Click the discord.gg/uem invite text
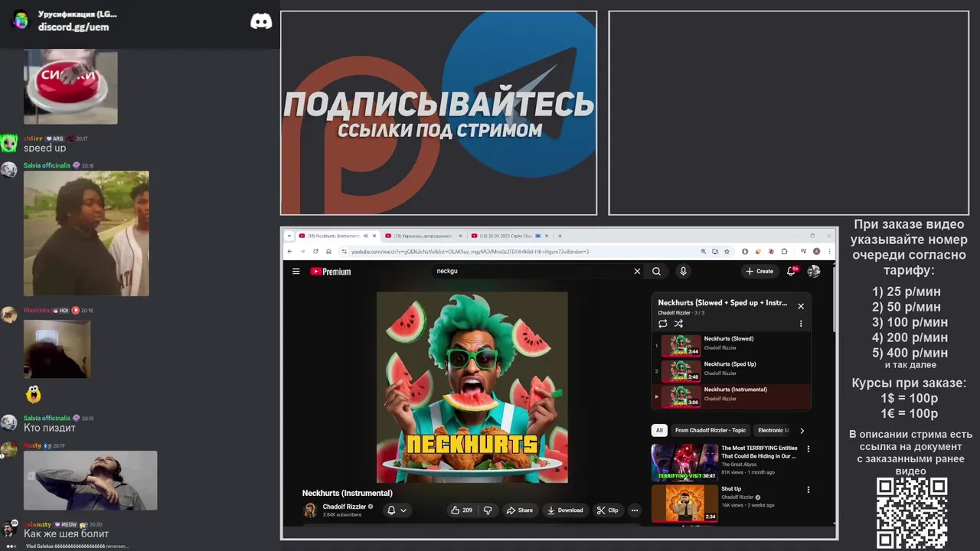 [x=73, y=27]
